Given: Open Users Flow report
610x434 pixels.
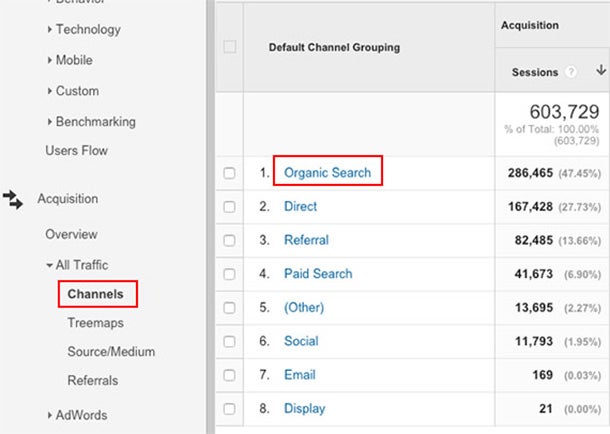Looking at the screenshot, I should pos(77,150).
